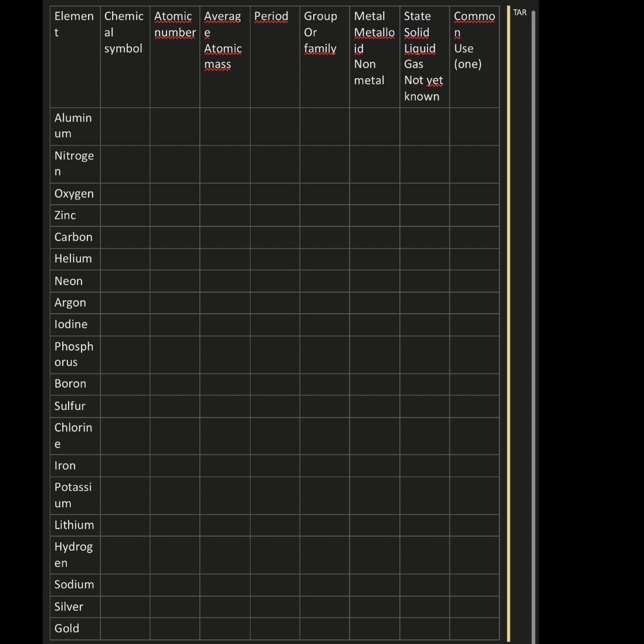Click the Metal/Nonmetal cell for Sulfur
644x644 pixels.
(375, 406)
